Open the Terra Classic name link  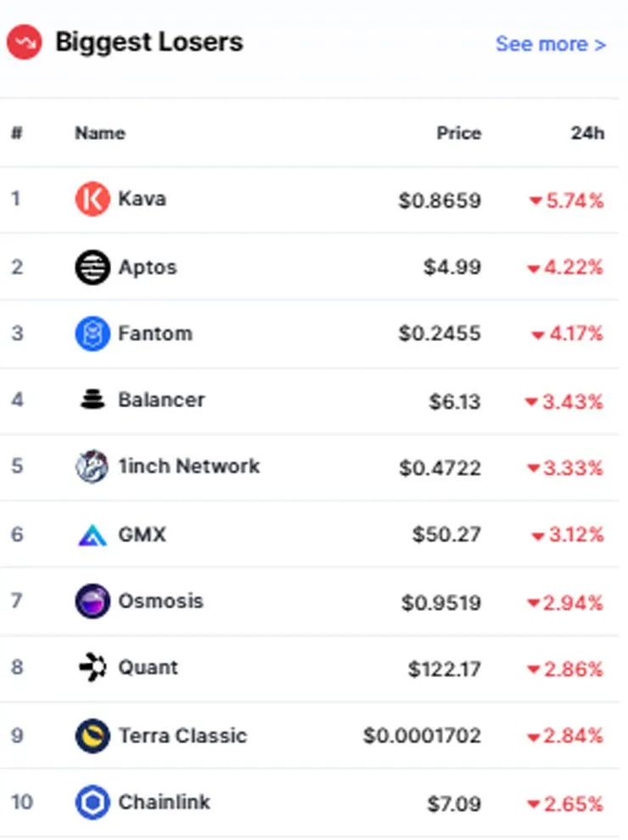pyautogui.click(x=182, y=736)
